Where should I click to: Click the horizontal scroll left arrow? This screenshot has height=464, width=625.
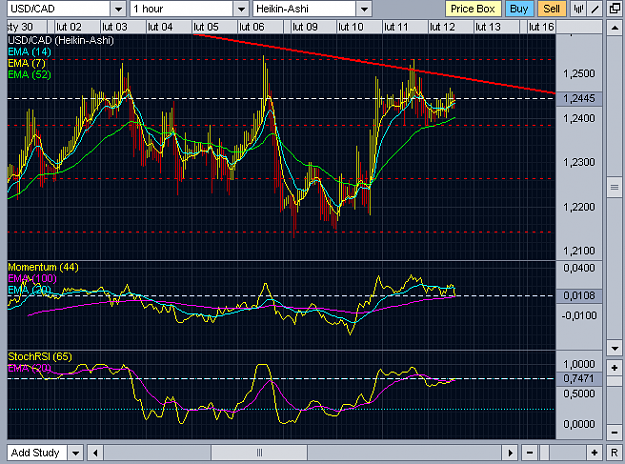pos(95,453)
